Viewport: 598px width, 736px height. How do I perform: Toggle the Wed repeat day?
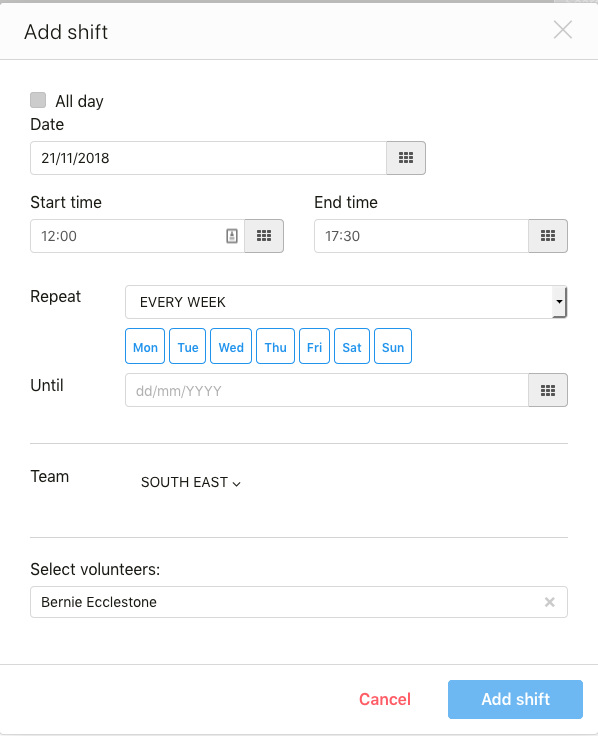click(x=231, y=346)
